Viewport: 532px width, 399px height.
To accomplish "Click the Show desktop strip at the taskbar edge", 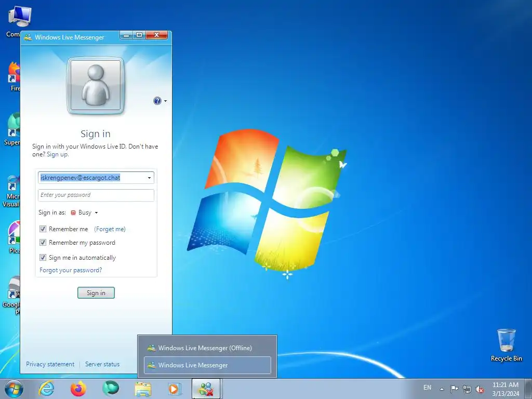I will [528, 389].
